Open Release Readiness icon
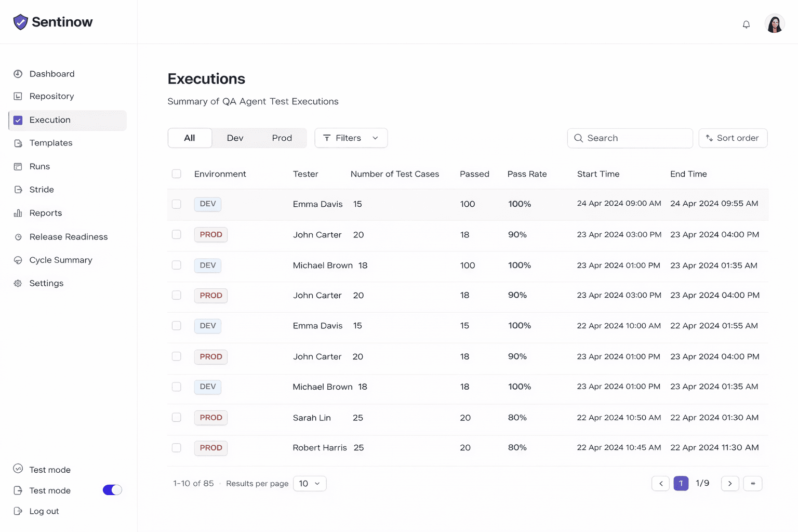This screenshot has width=798, height=532. tap(18, 237)
